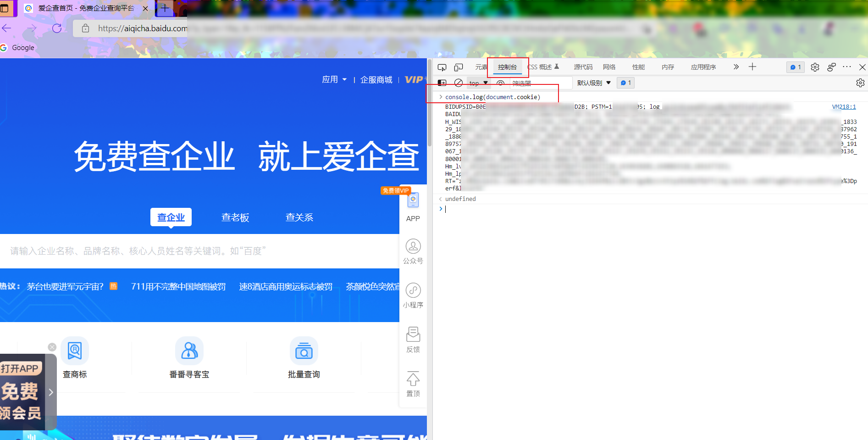The width and height of the screenshot is (868, 440).
Task: Open the VM218:1 source link
Action: click(844, 107)
